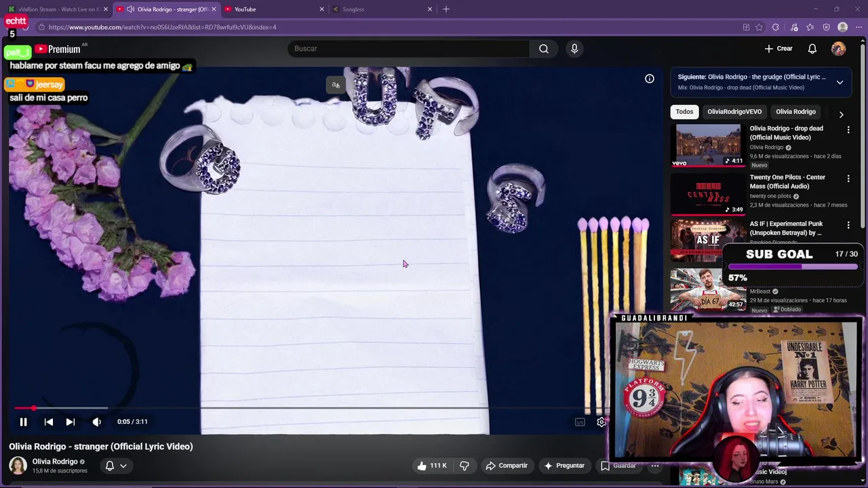Viewport: 868px width, 488px height.
Task: Select the Todos filter chip
Action: [684, 112]
